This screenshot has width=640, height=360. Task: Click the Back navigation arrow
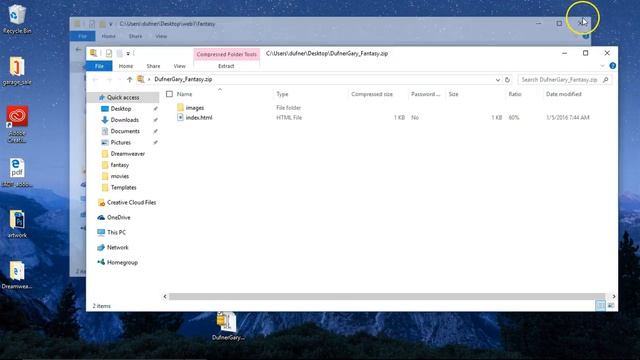pos(96,80)
